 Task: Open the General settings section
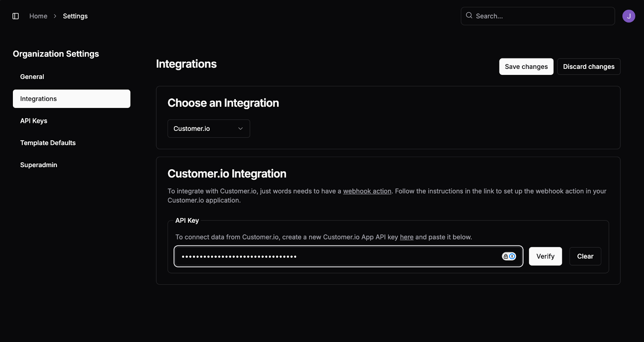point(32,77)
